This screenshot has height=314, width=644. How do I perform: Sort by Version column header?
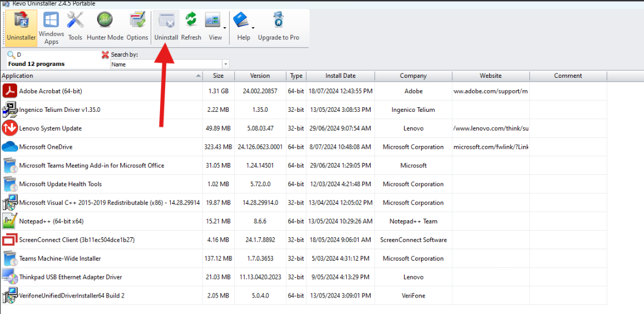point(260,76)
